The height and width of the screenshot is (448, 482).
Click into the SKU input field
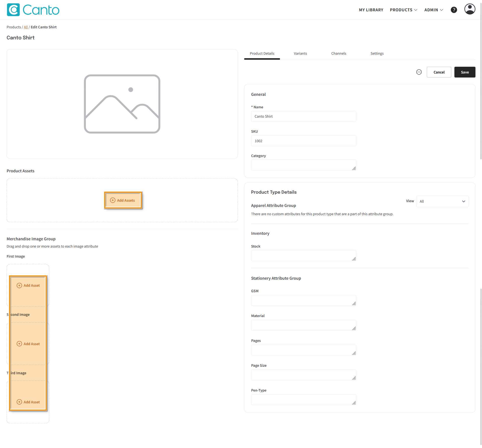pyautogui.click(x=303, y=141)
